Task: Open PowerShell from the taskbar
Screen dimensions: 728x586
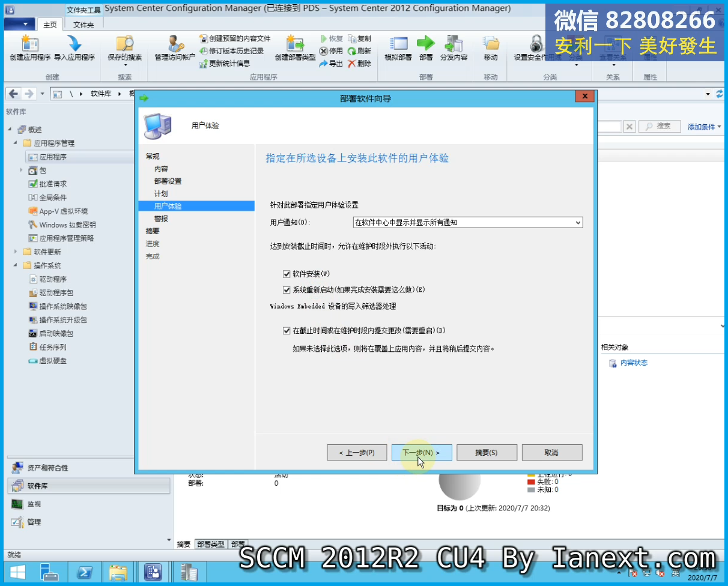Action: tap(83, 572)
